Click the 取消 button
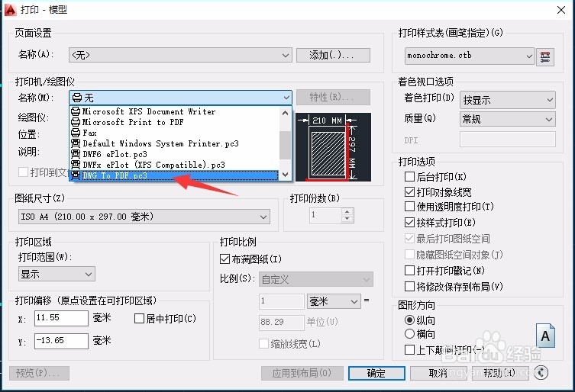This screenshot has width=575, height=392. click(438, 373)
